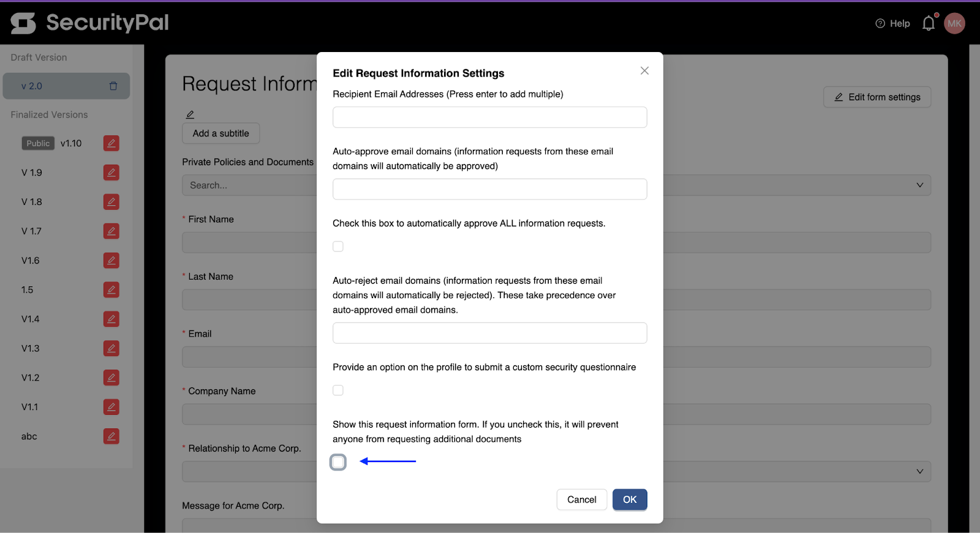Click edit icon for V 1.8

(x=111, y=202)
